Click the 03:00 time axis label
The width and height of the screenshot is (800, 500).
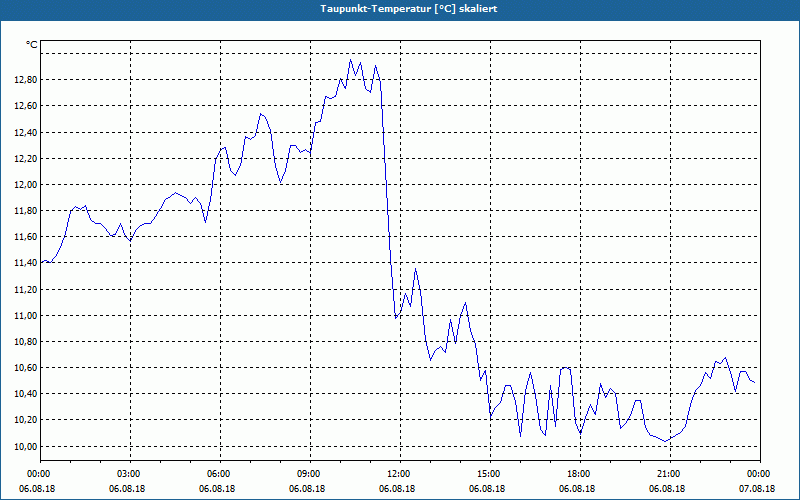[x=131, y=474]
